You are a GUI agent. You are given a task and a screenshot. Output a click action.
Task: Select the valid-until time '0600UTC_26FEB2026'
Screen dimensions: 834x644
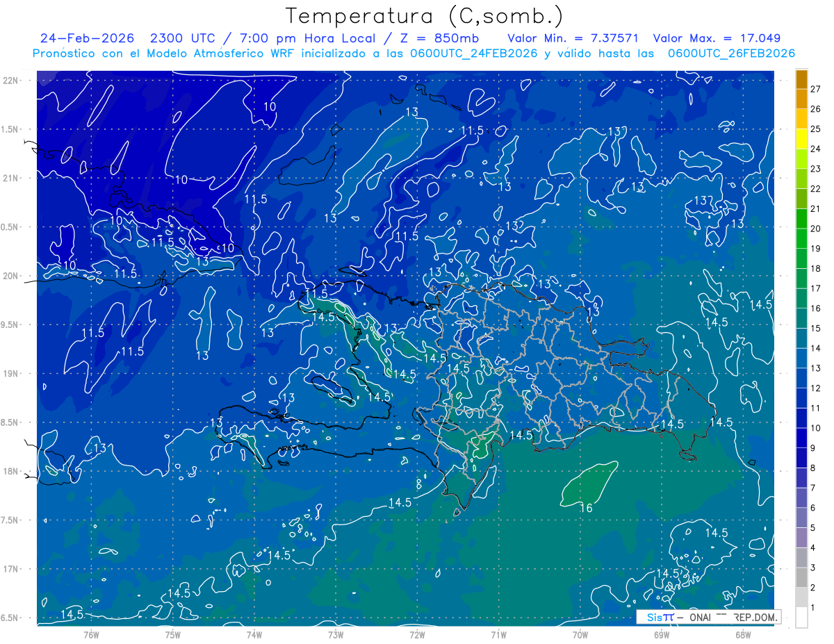(731, 53)
